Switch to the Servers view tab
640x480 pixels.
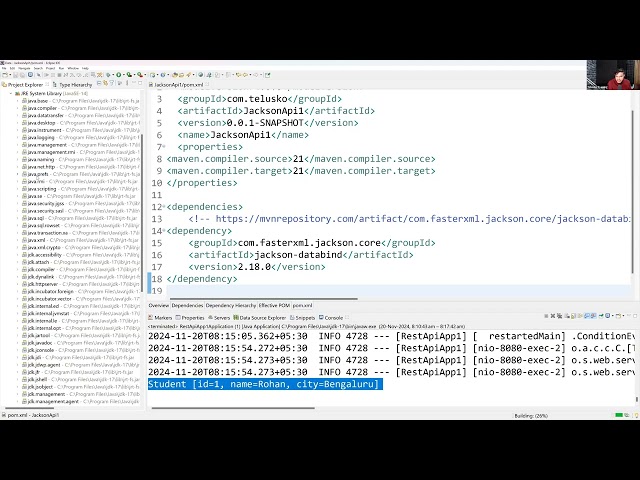tap(219, 318)
